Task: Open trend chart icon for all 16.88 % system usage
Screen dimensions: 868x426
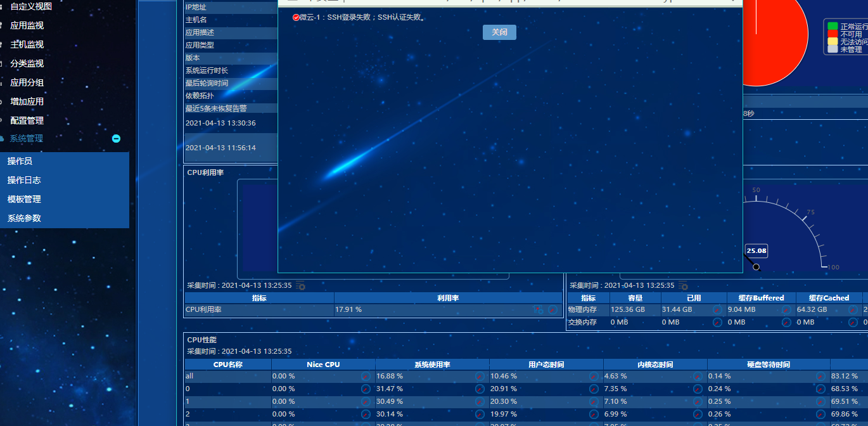Action: (x=480, y=376)
